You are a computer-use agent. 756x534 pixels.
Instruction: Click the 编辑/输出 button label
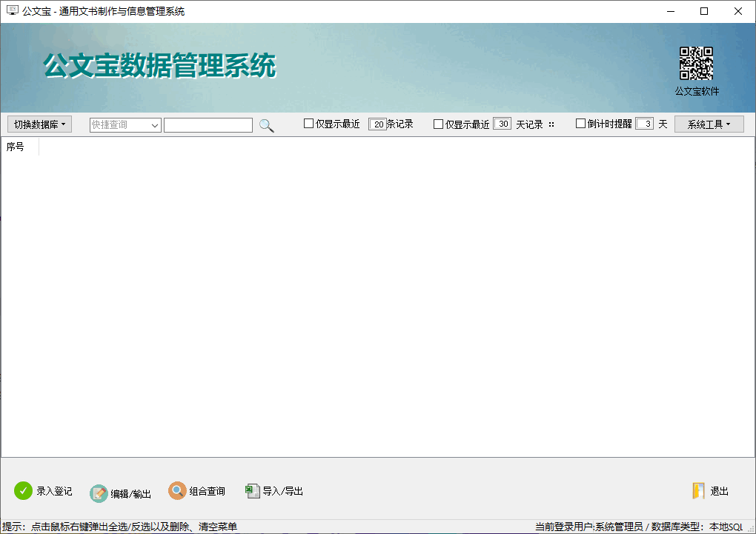(130, 494)
